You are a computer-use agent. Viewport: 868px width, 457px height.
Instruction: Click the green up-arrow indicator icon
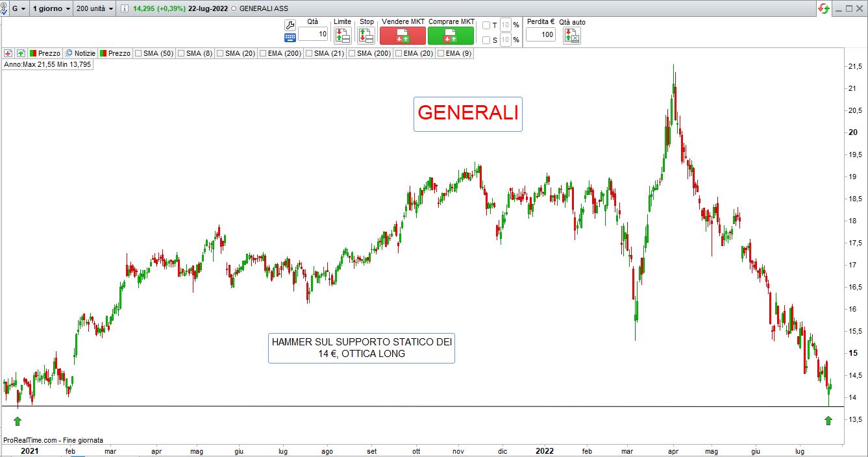(x=21, y=53)
